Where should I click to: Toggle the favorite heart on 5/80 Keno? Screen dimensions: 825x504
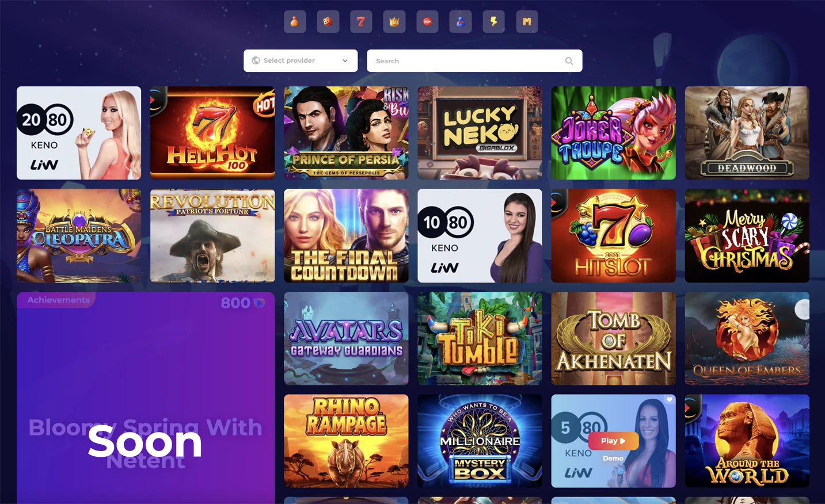[x=669, y=400]
